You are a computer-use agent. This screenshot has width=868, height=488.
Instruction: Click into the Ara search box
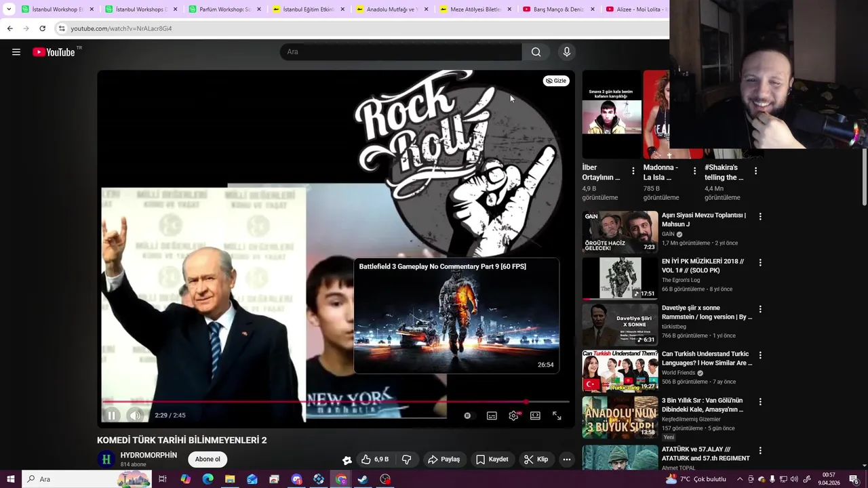click(401, 52)
